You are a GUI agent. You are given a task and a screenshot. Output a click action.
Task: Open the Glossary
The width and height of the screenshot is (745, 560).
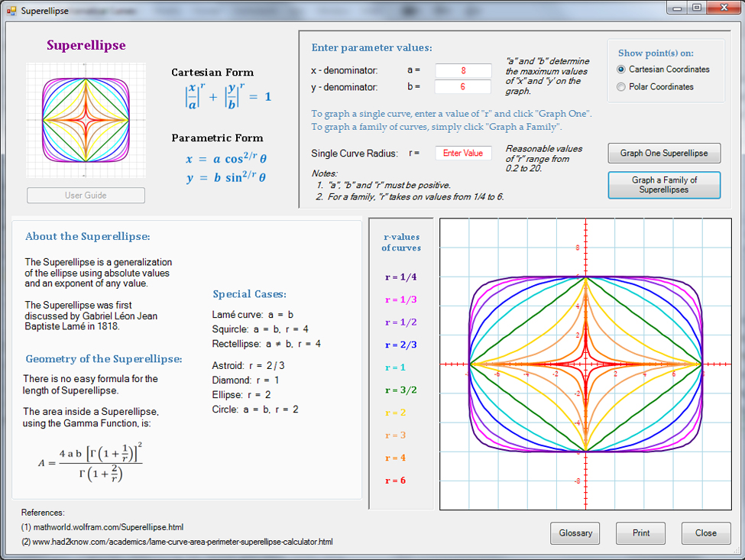click(575, 533)
